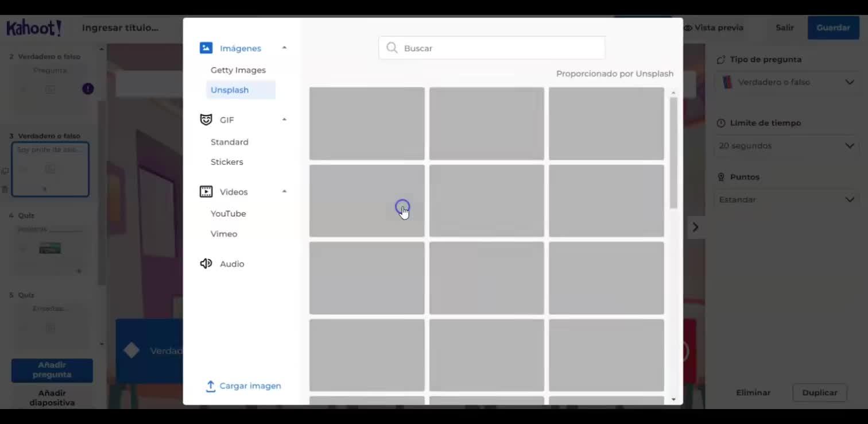
Task: Open the Estándar points dropdown
Action: coord(788,200)
